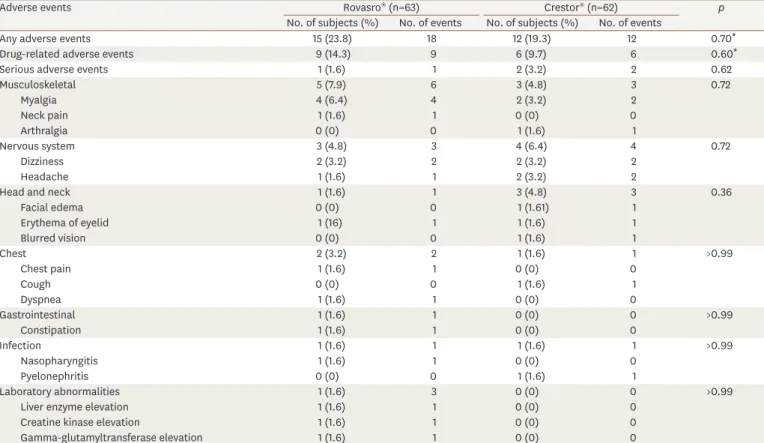Select the '1 (16)' cell
The width and height of the screenshot is (764, 443).
point(330,223)
